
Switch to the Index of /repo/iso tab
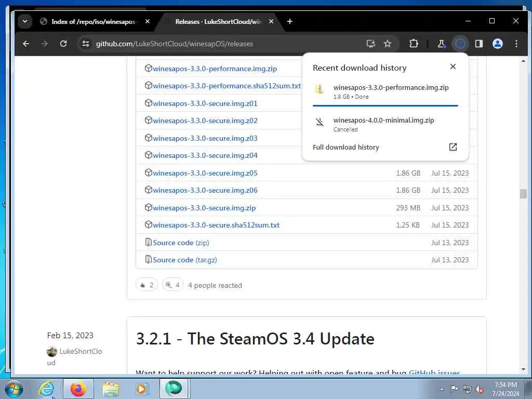[94, 22]
